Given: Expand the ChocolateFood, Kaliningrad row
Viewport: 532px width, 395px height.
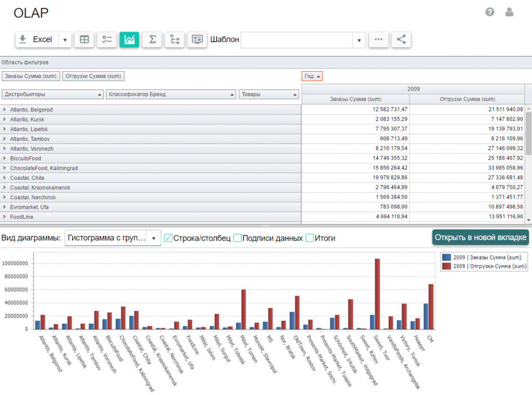Looking at the screenshot, I should click(4, 168).
